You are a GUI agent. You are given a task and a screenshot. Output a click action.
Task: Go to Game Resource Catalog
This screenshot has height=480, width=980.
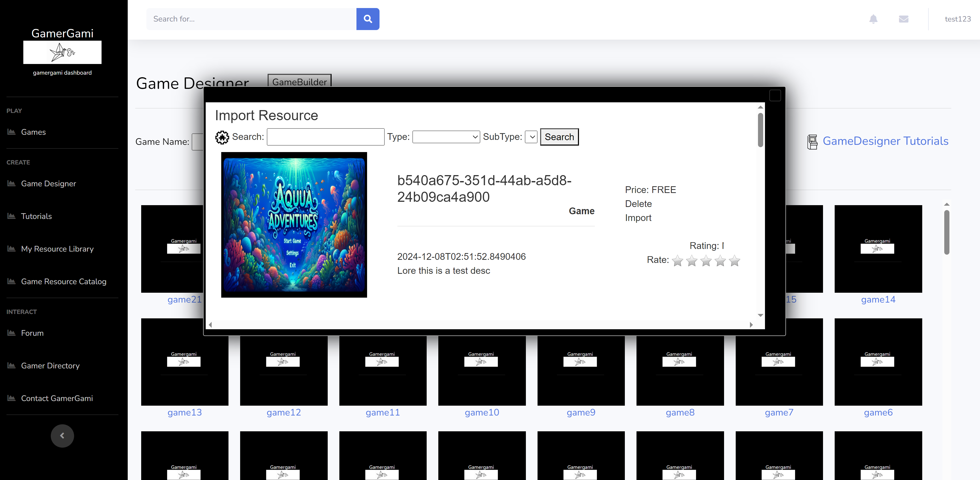coord(63,282)
